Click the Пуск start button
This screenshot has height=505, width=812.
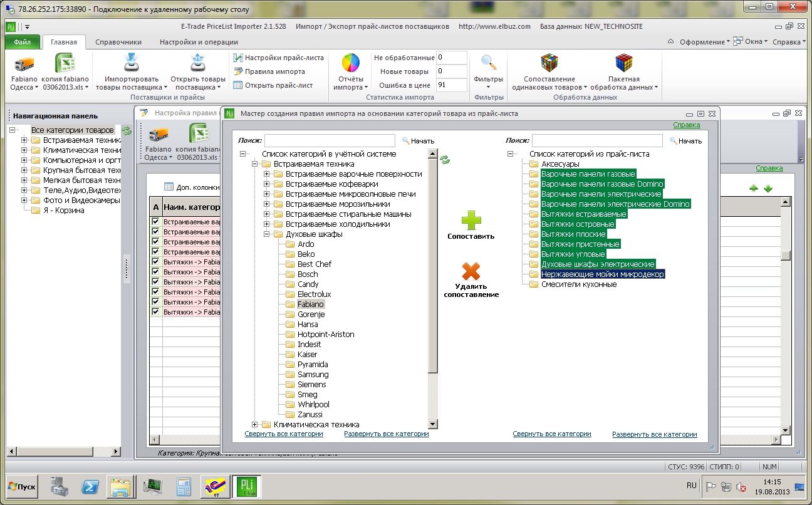(x=21, y=487)
